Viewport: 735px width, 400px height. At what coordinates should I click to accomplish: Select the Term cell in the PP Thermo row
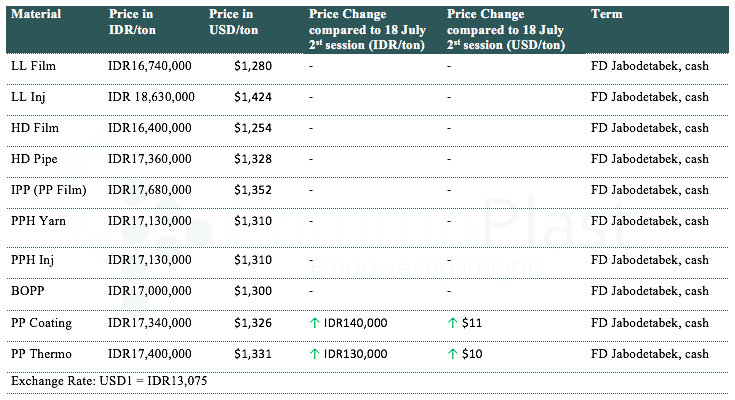pos(650,354)
